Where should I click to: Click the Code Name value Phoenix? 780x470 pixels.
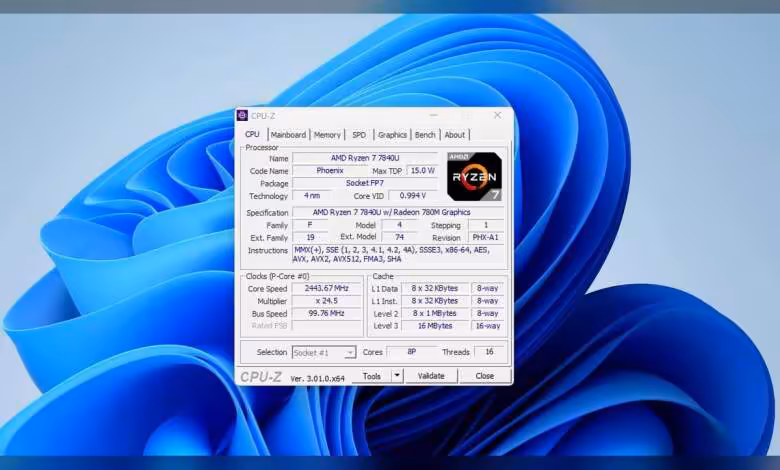[330, 171]
